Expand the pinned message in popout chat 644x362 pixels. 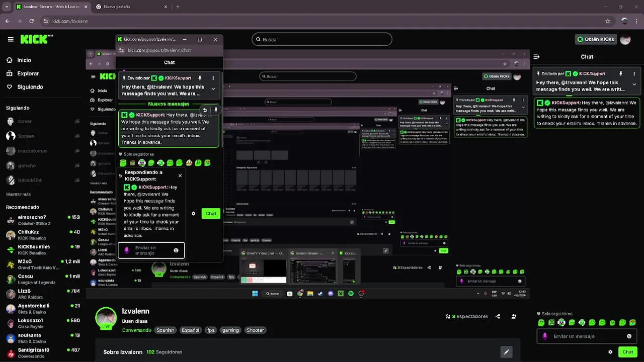(x=213, y=88)
